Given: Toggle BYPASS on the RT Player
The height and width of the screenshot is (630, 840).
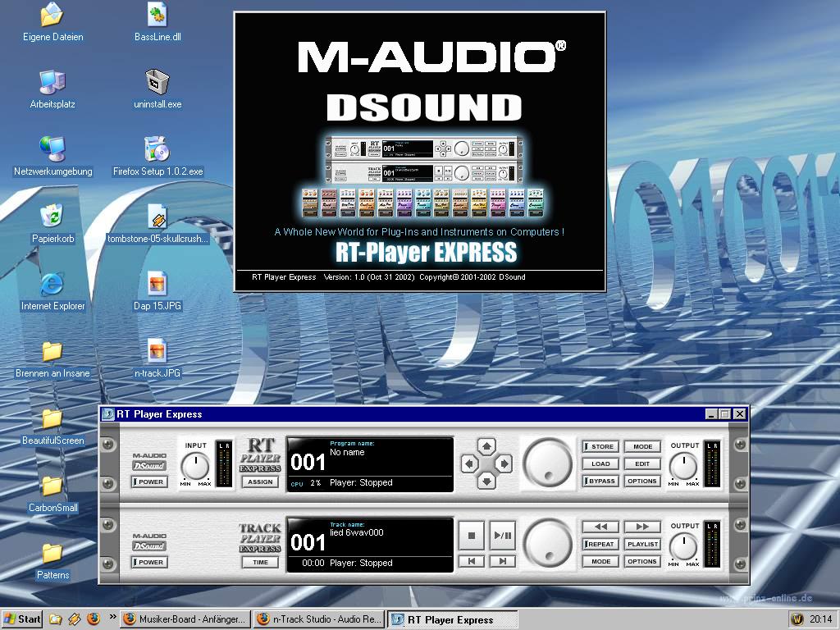Looking at the screenshot, I should tap(600, 481).
